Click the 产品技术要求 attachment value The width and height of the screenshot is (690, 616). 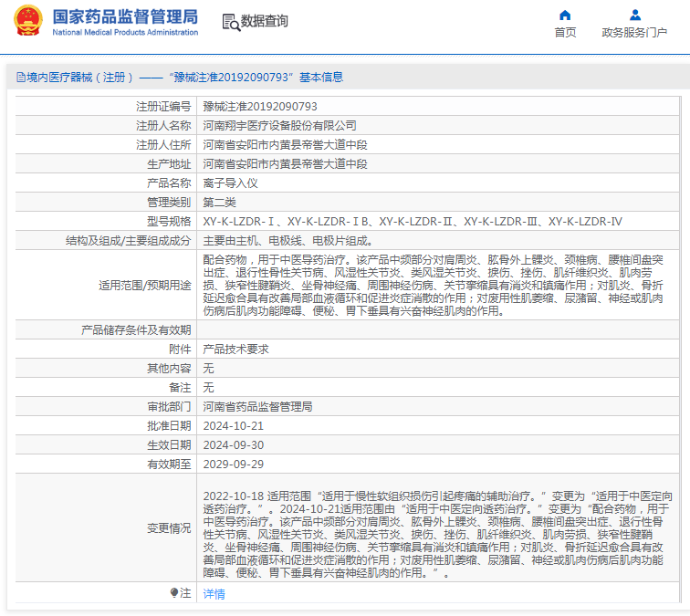click(x=235, y=350)
